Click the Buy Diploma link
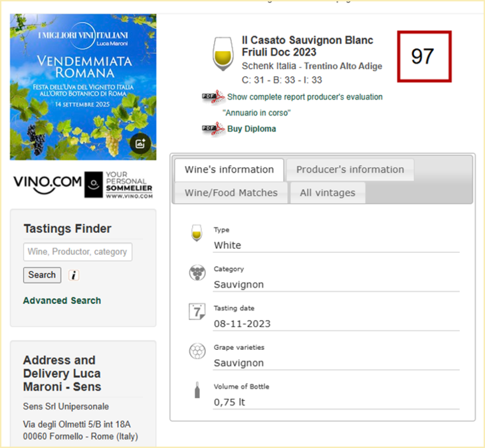The width and height of the screenshot is (485, 448). click(x=252, y=129)
